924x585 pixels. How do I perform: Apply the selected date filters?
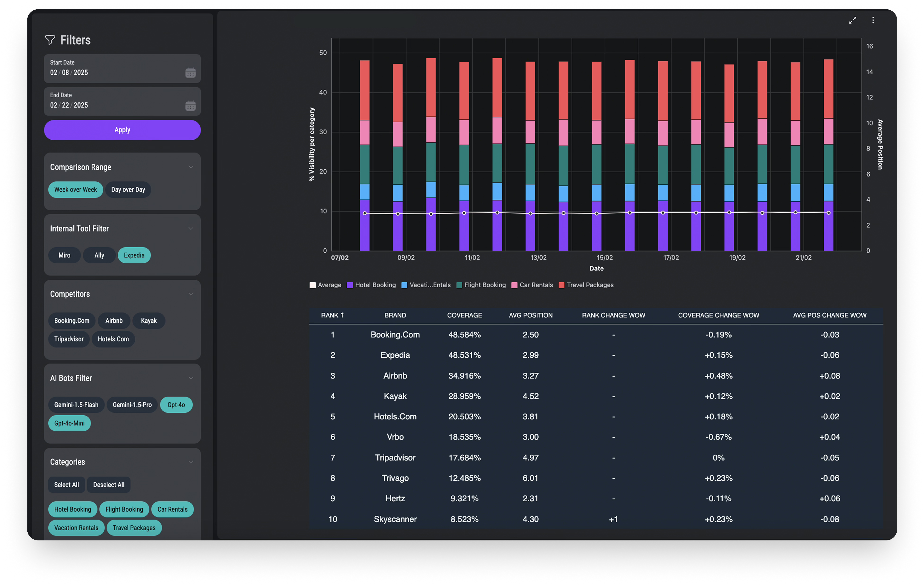click(x=122, y=130)
